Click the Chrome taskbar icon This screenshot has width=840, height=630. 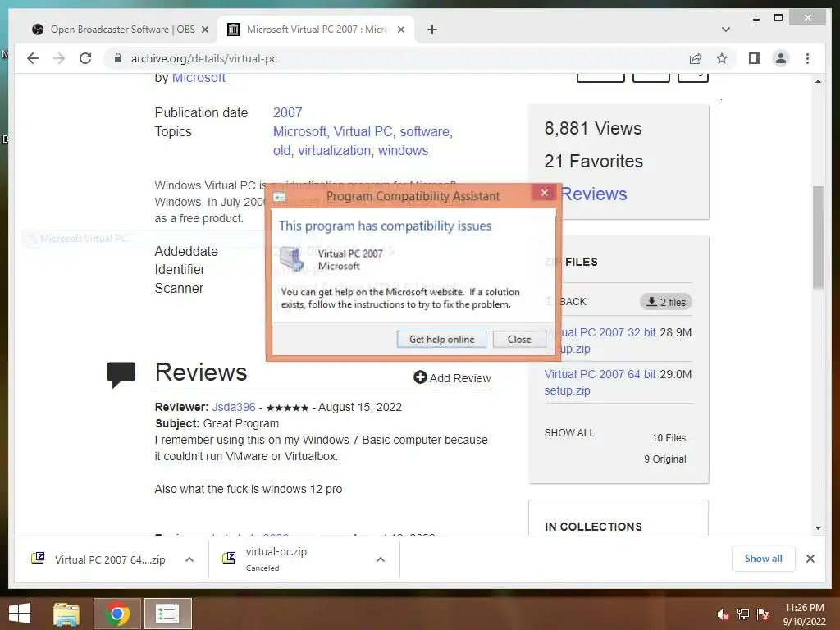(117, 614)
